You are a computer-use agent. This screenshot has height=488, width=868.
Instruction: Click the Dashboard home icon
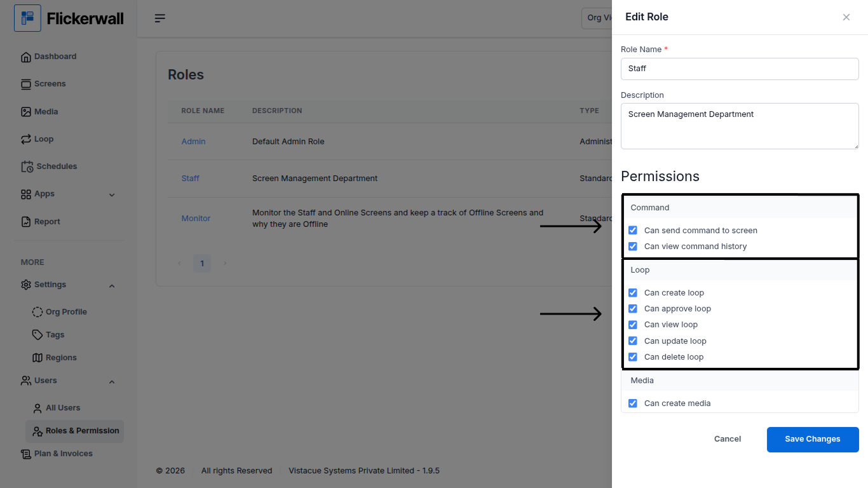click(26, 57)
